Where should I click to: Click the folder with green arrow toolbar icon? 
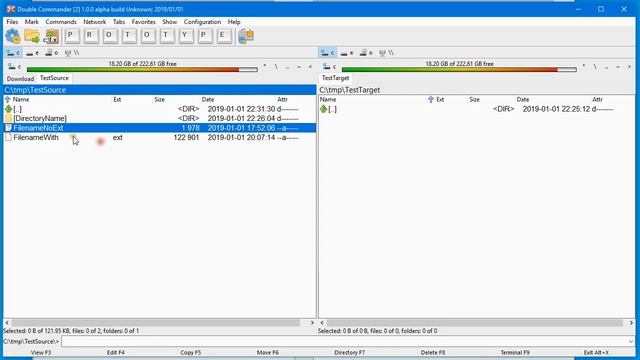(x=32, y=36)
